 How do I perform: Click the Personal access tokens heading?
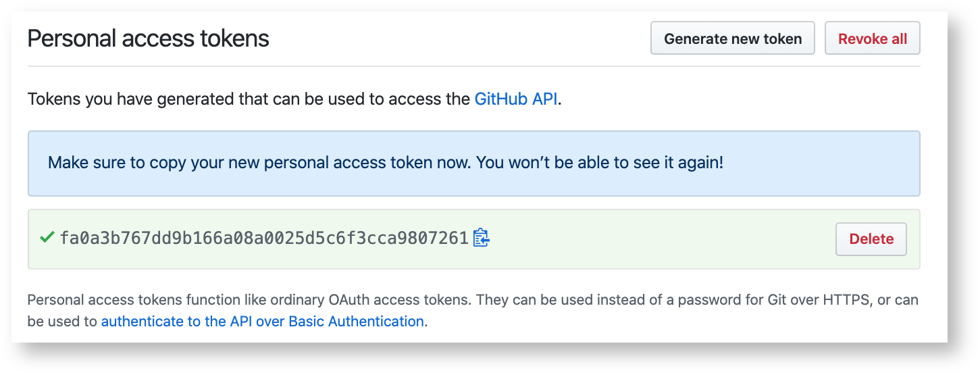148,39
